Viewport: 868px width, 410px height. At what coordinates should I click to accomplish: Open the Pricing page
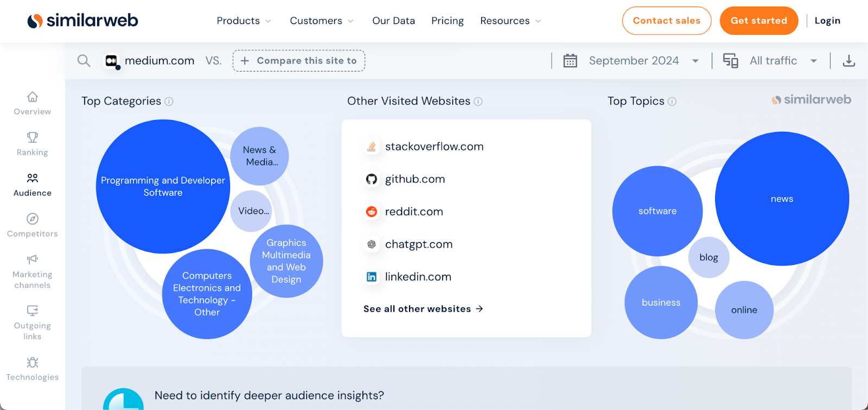[x=448, y=21]
